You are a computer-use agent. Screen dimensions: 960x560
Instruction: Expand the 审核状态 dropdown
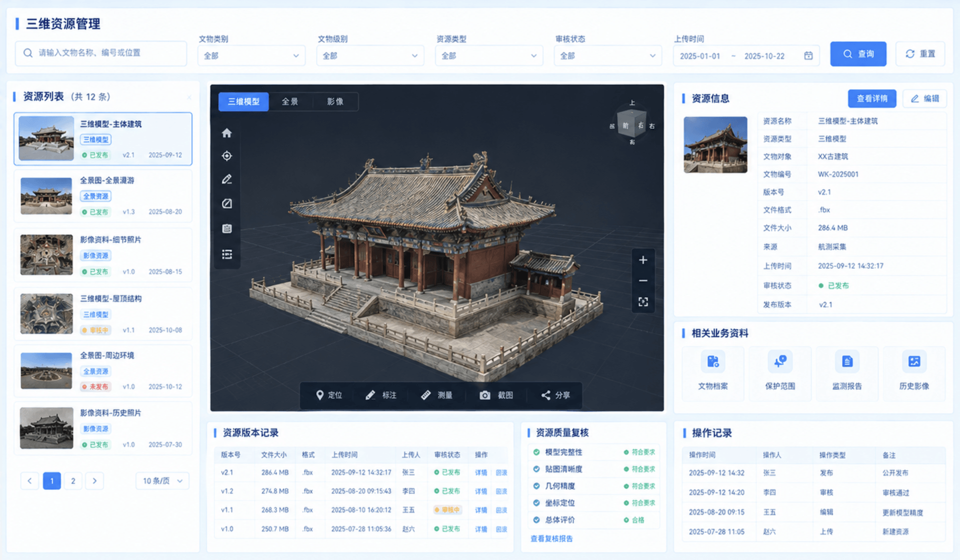(607, 55)
